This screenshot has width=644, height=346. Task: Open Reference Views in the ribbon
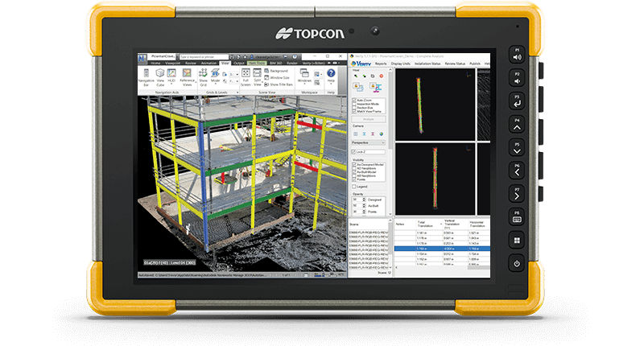point(187,77)
